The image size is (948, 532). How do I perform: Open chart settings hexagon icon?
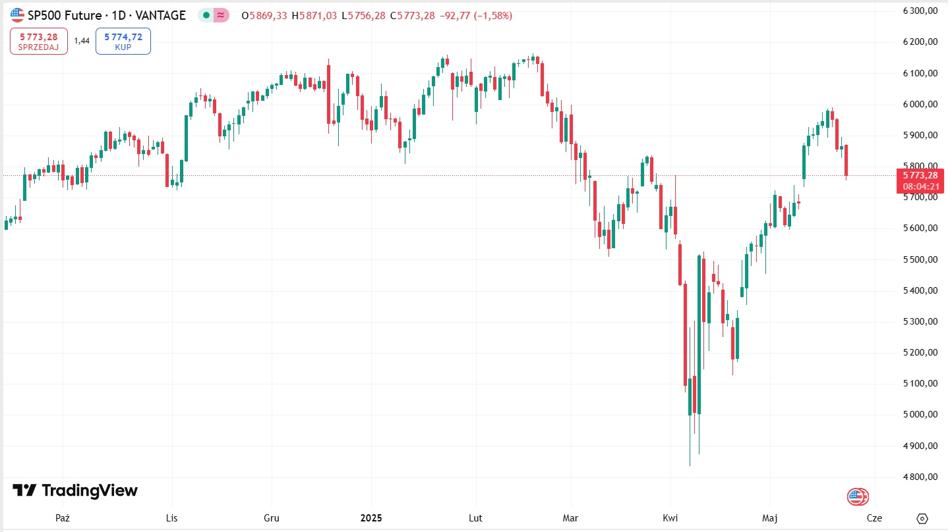pos(921,518)
